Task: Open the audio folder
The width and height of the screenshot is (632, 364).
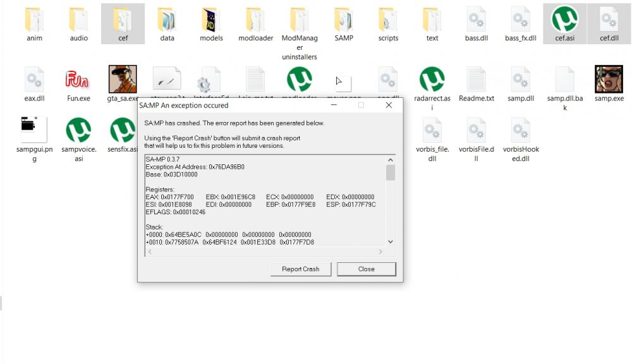Action: 78,23
